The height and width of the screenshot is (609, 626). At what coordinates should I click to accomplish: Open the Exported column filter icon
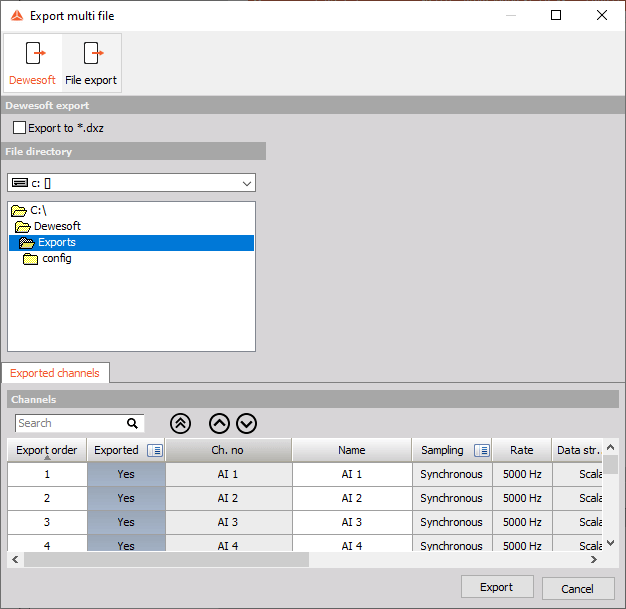coord(155,450)
